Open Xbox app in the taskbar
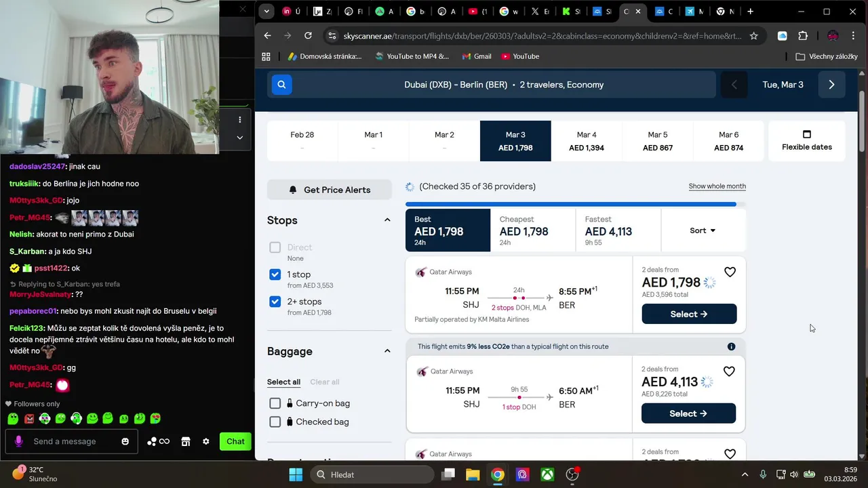The width and height of the screenshot is (868, 488). click(547, 474)
